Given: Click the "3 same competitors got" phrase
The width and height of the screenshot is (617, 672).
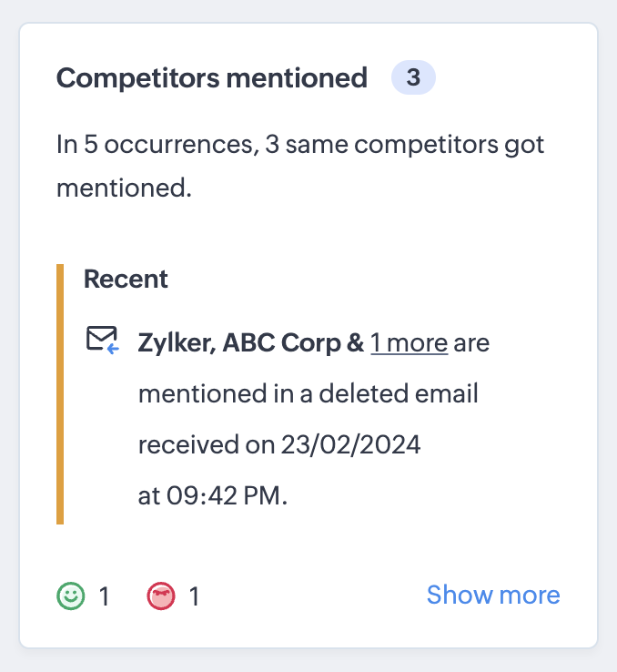Looking at the screenshot, I should point(404,145).
